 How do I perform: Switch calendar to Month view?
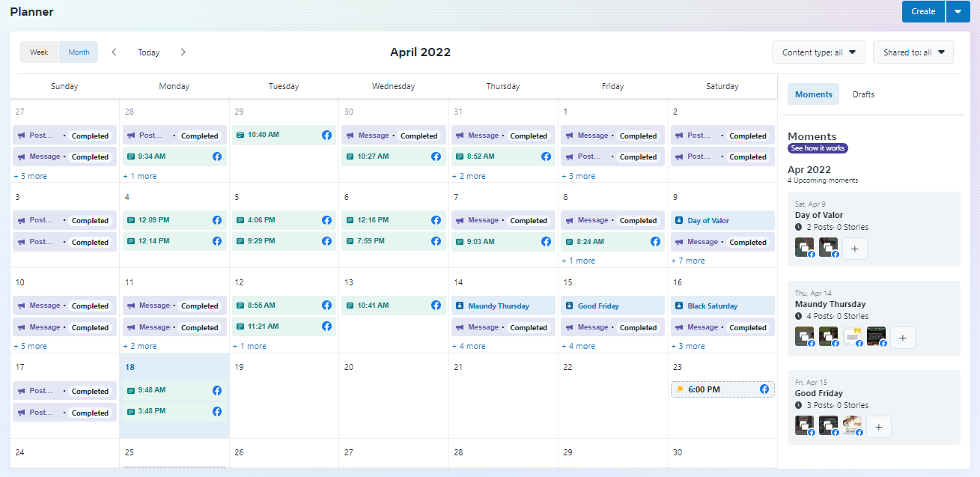[x=79, y=52]
